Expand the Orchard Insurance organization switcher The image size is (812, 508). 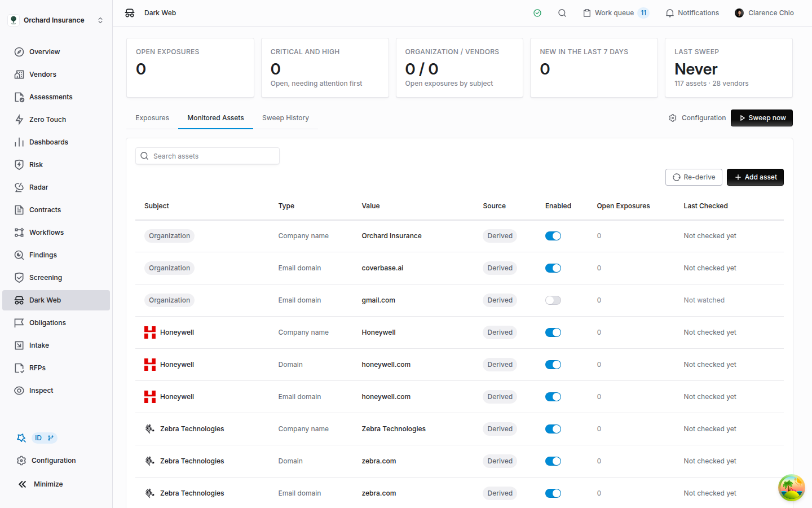tap(56, 20)
